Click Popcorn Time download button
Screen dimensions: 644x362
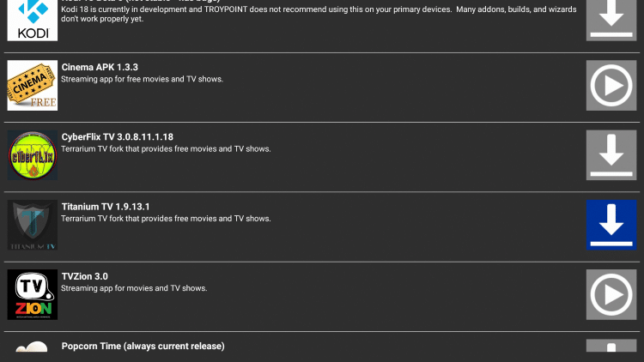click(611, 347)
